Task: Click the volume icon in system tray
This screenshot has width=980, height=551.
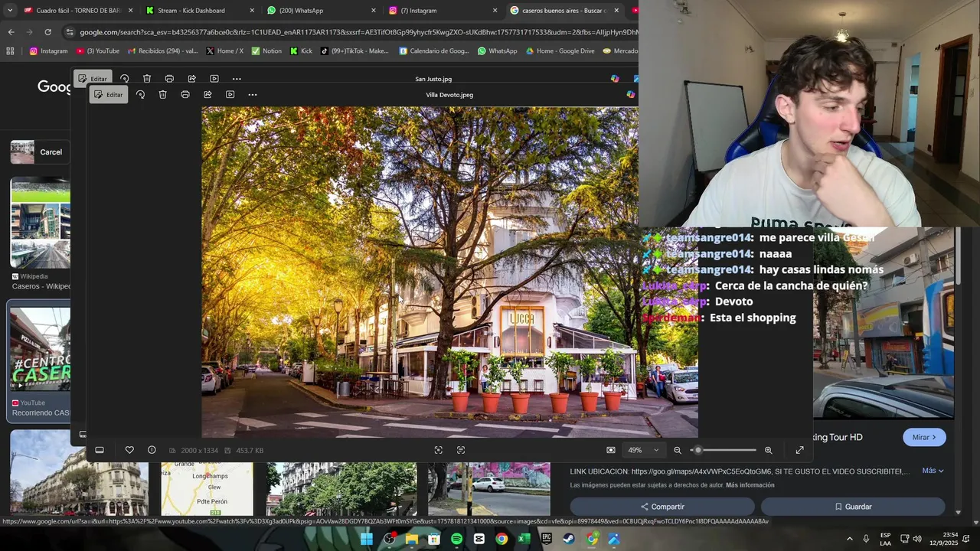Action: (x=917, y=540)
